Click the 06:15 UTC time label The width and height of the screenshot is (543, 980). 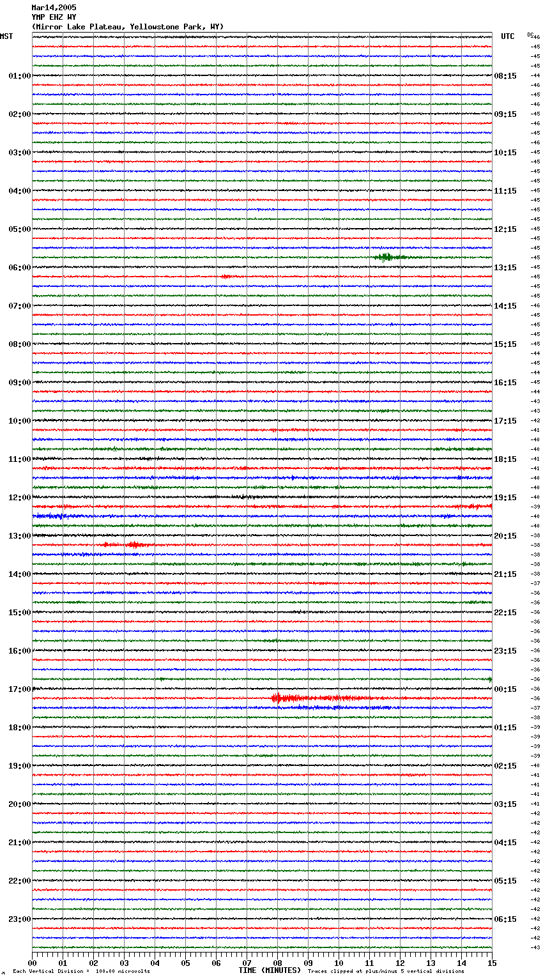[505, 919]
